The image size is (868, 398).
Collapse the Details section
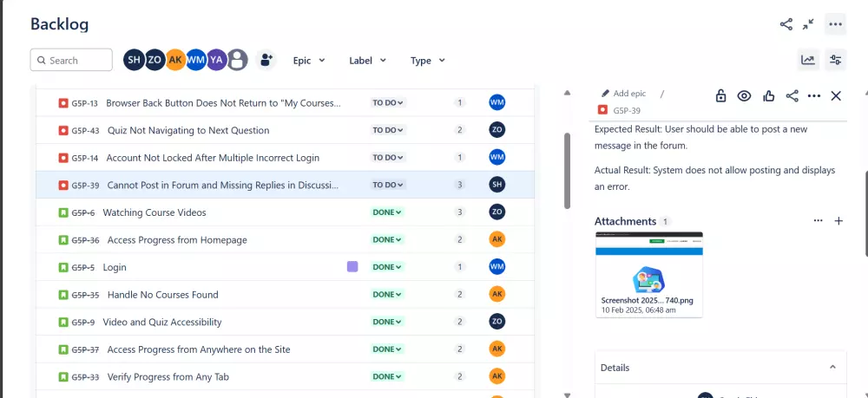(x=832, y=367)
